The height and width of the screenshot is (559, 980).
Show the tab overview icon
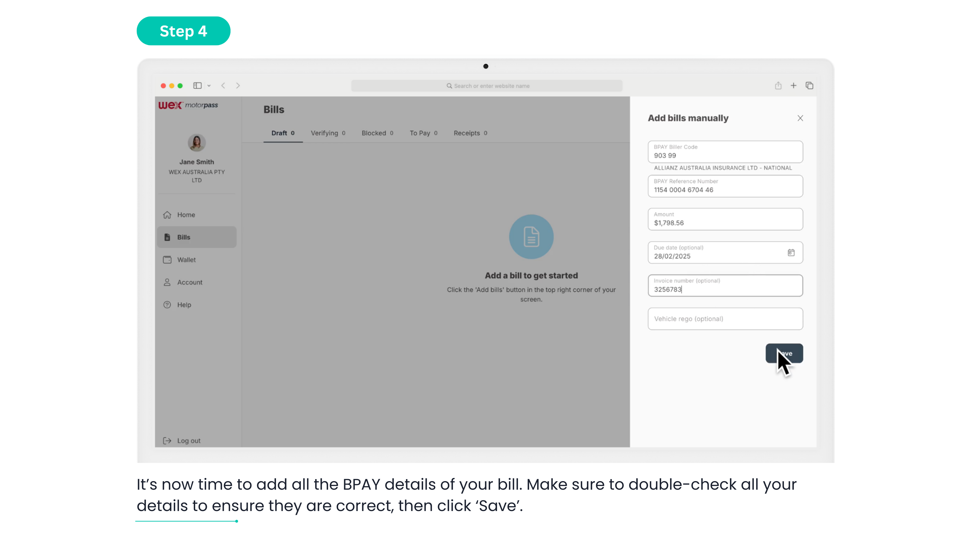coord(809,86)
